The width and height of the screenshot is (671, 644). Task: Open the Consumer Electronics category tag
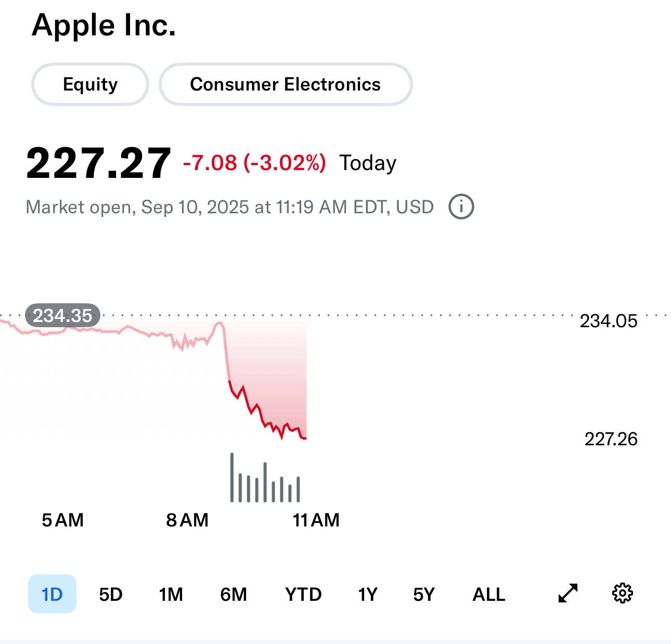point(285,84)
